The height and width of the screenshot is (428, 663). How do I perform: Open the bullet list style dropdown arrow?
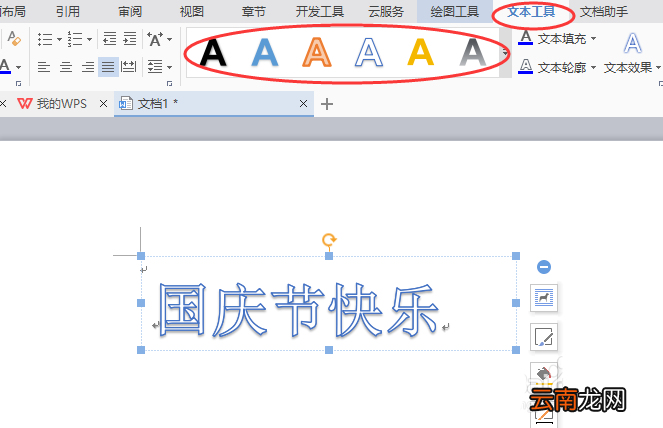pyautogui.click(x=59, y=39)
